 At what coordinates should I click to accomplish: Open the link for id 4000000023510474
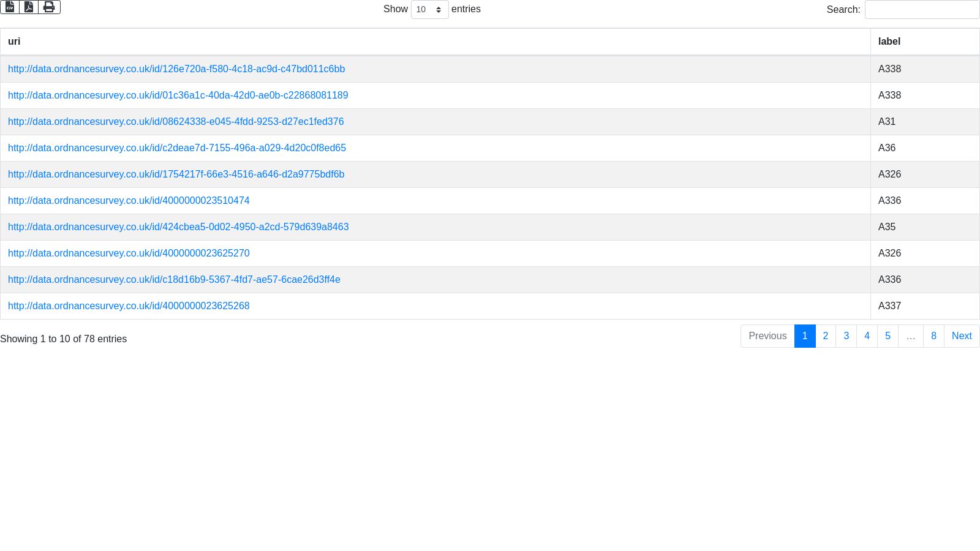(x=129, y=201)
